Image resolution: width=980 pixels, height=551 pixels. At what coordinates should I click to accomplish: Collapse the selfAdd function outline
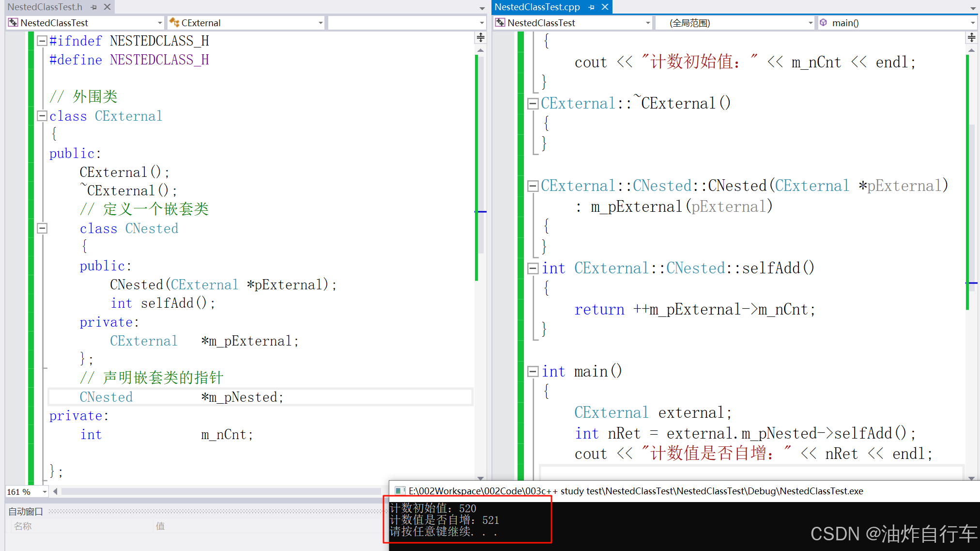point(533,268)
